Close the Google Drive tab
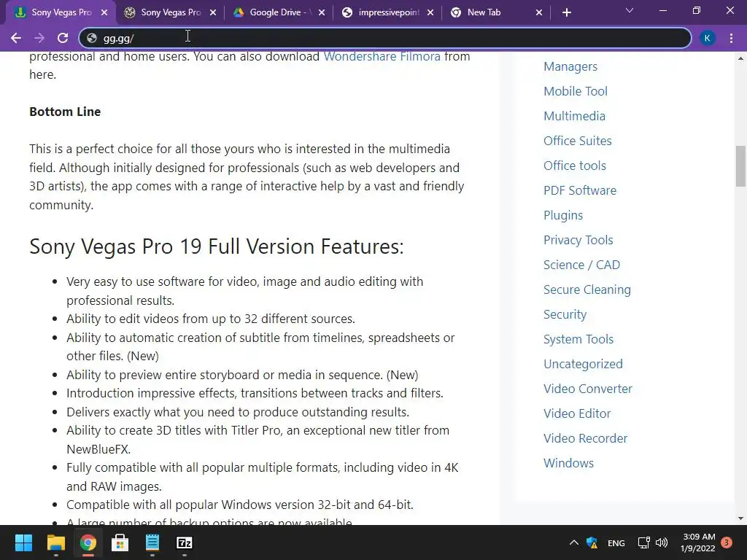Screen dimensions: 747x560 point(322,12)
